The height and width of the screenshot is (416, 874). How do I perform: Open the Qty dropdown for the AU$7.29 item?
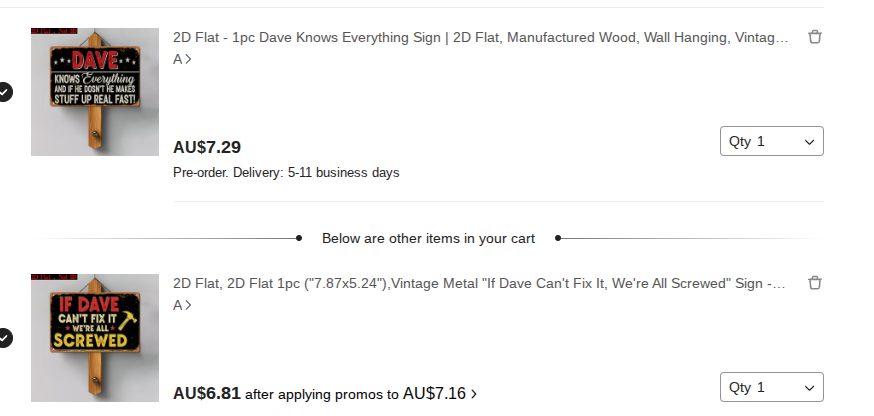(x=771, y=142)
